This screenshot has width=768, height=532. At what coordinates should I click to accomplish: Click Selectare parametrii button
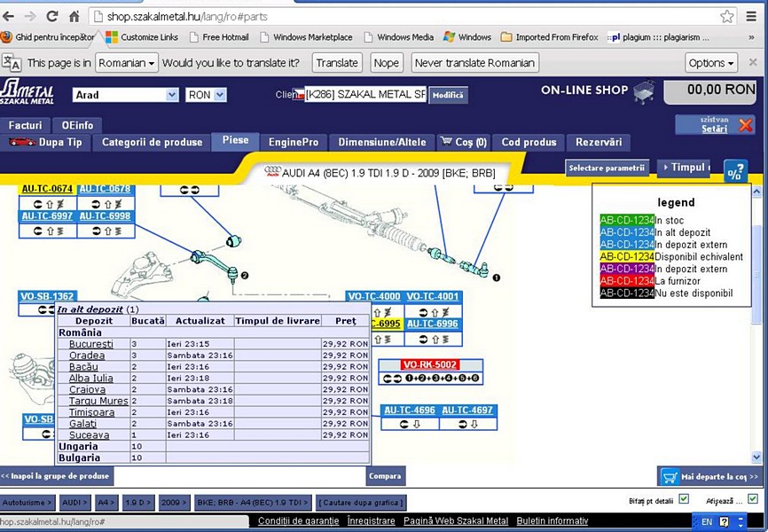click(607, 168)
